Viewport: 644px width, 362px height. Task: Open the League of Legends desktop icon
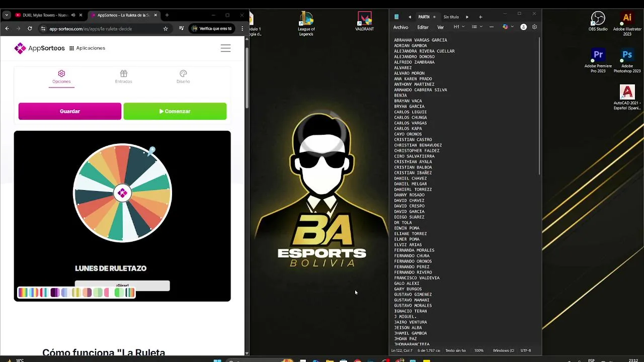(x=306, y=24)
